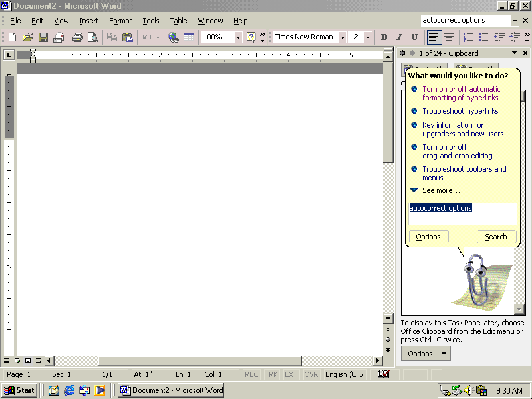Image resolution: width=532 pixels, height=399 pixels.
Task: Toggle bold formatting
Action: pos(384,37)
